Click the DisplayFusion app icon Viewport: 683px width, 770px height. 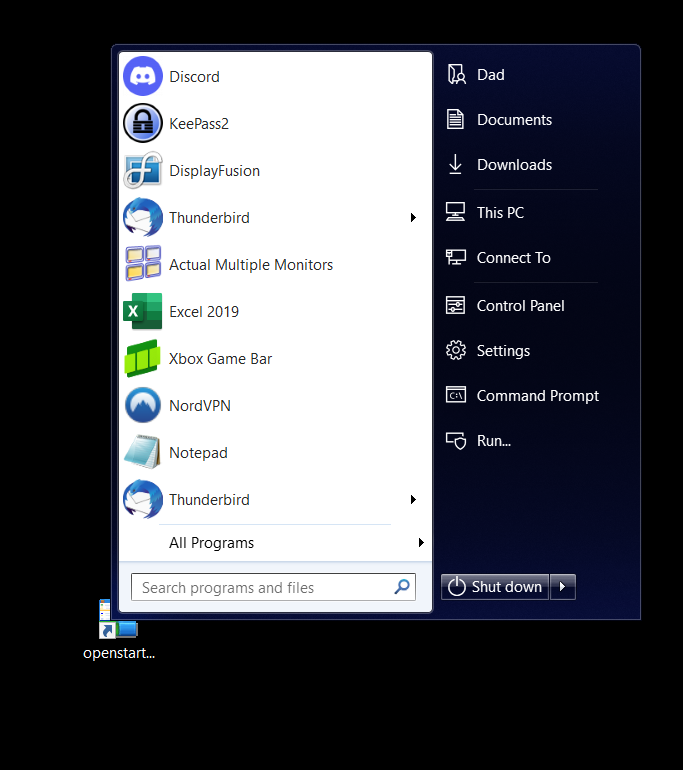click(142, 170)
